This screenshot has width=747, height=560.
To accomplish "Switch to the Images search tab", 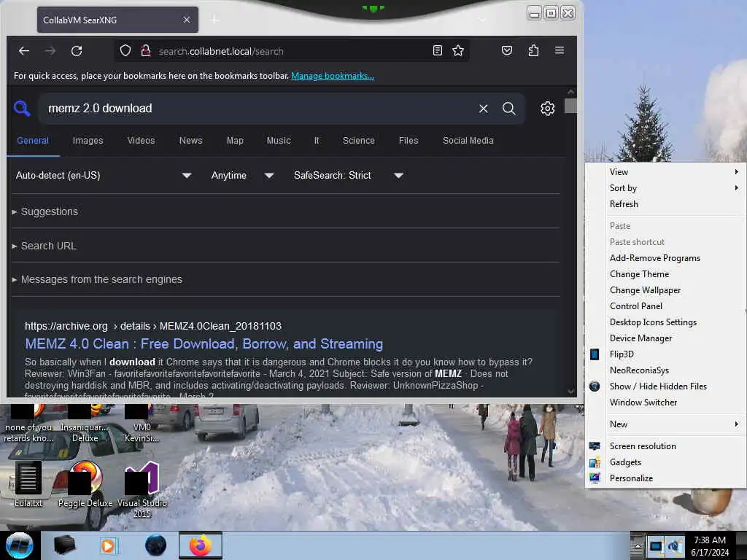I will (x=88, y=141).
